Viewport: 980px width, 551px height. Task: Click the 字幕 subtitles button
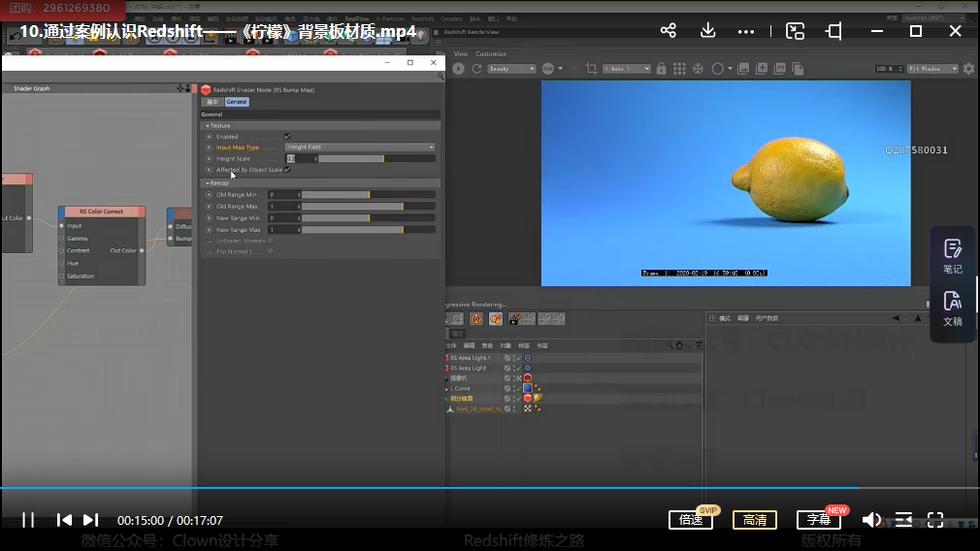pos(819,520)
